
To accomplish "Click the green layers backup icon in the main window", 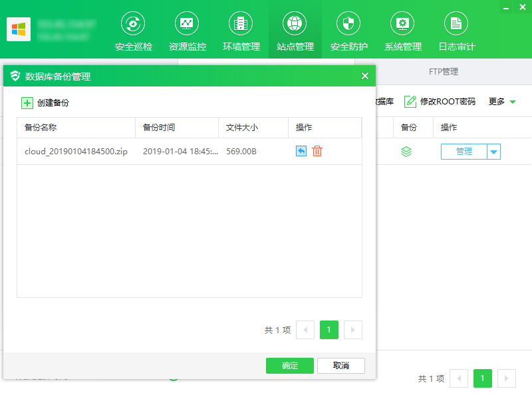I will [x=406, y=152].
